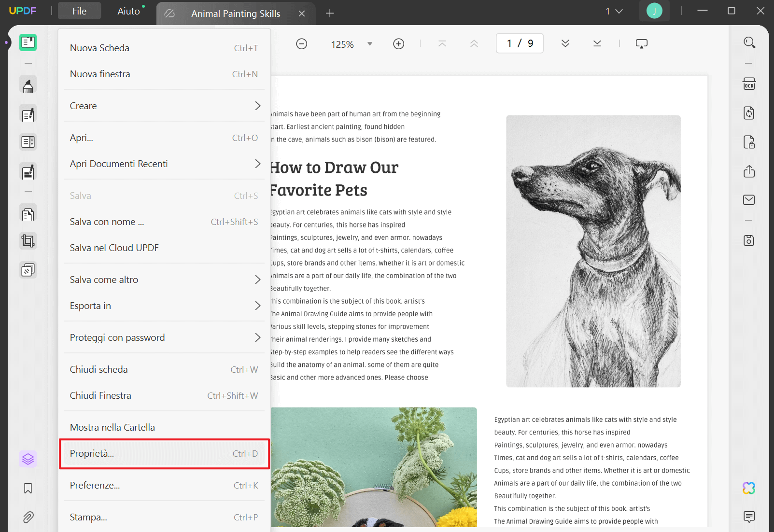
Task: Open the user account avatar
Action: 654,11
